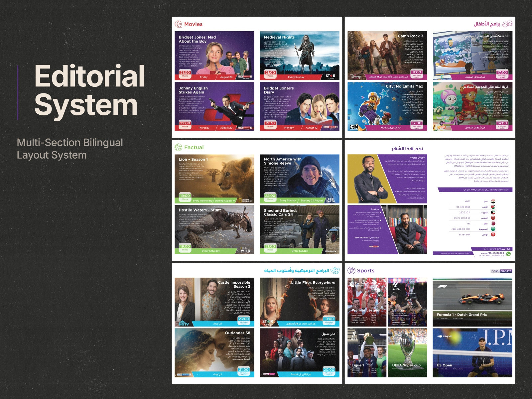
Task: Click the 19:00 time badge on Lion card
Action: click(x=185, y=197)
